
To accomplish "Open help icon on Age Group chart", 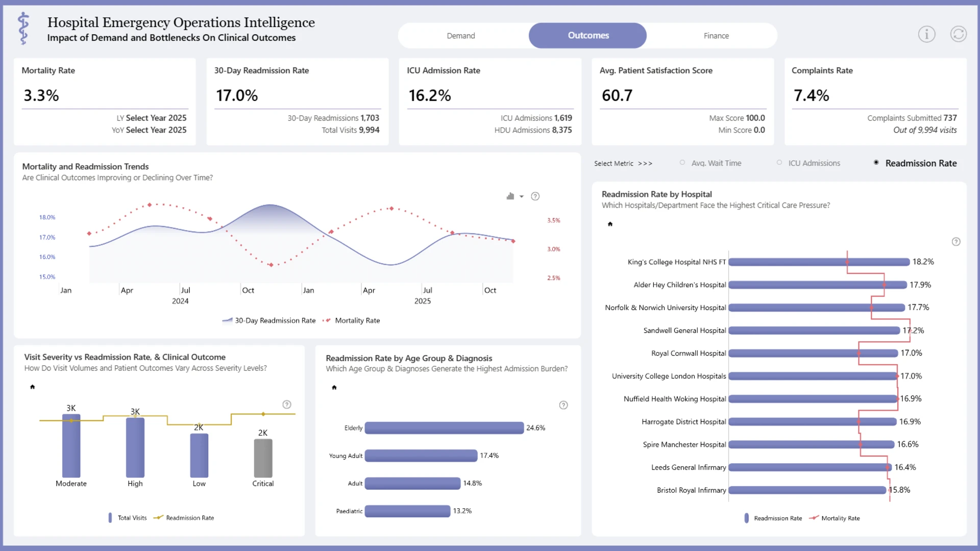I will pyautogui.click(x=563, y=405).
